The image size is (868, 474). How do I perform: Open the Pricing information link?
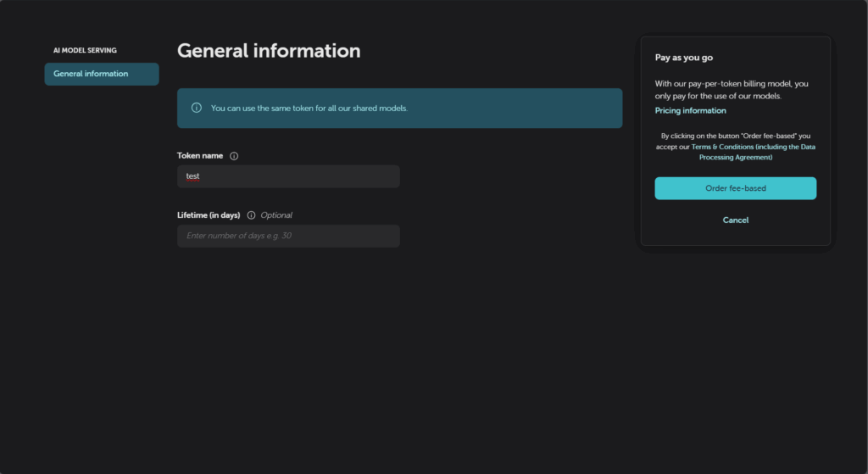(x=690, y=111)
